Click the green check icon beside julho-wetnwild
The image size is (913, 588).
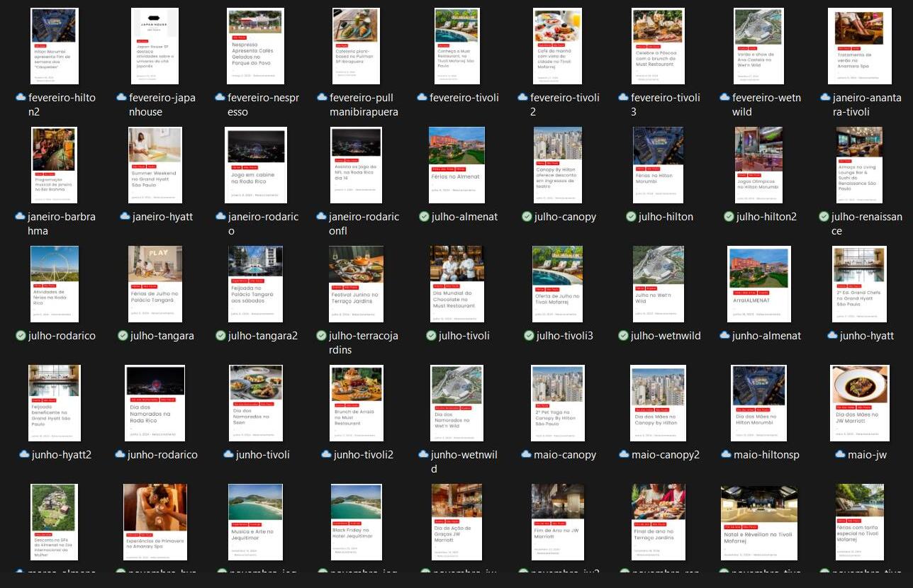click(624, 336)
